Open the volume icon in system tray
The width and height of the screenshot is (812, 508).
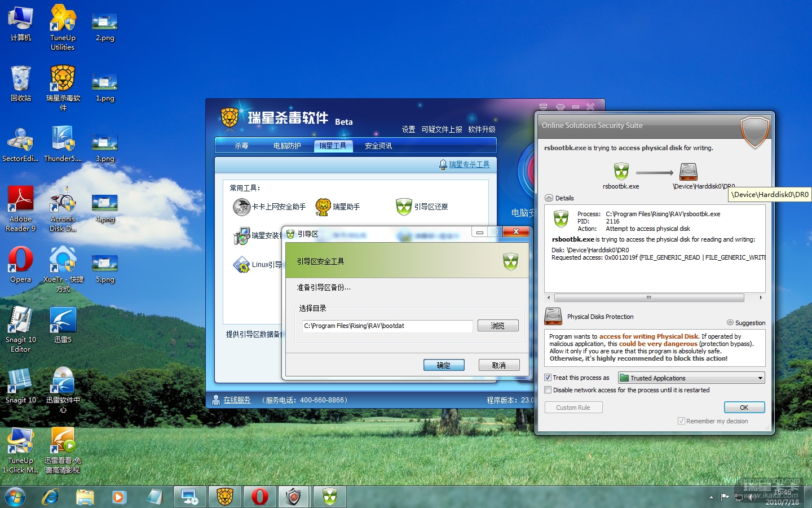752,497
